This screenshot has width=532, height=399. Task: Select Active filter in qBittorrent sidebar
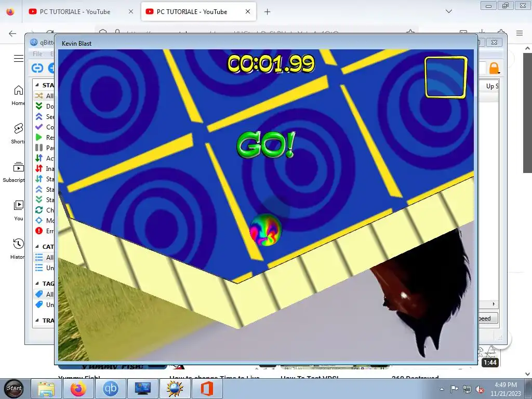click(44, 158)
